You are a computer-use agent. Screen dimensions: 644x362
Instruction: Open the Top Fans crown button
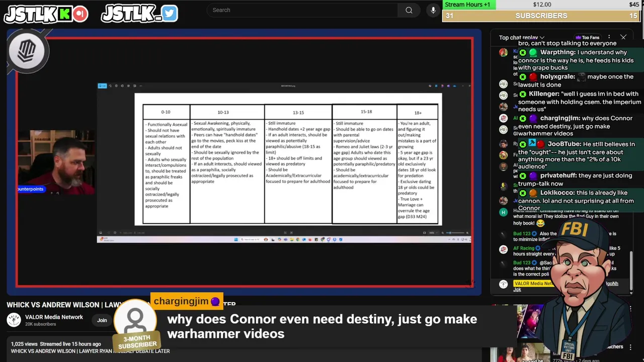(x=587, y=38)
